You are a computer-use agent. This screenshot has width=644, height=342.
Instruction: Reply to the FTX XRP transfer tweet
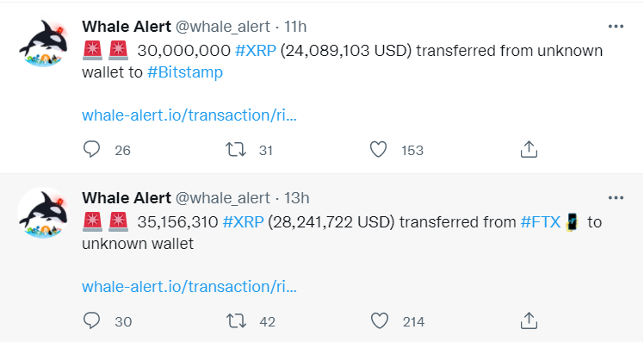pyautogui.click(x=91, y=320)
